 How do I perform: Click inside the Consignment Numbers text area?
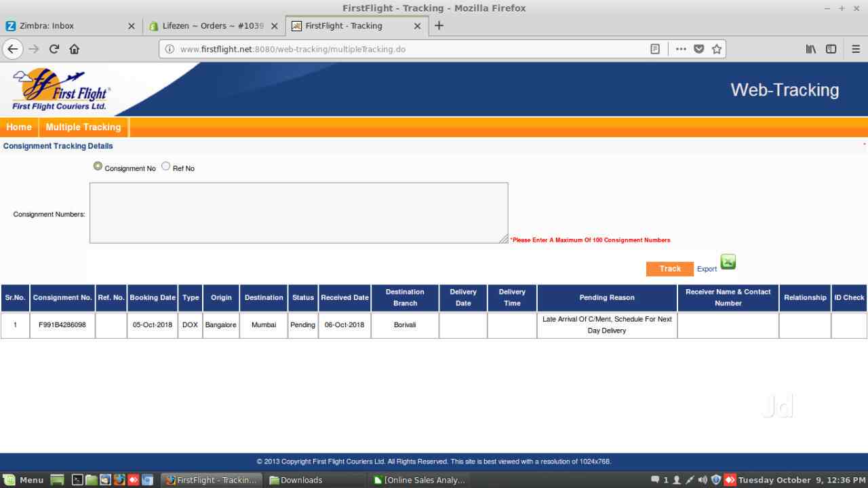(x=298, y=212)
